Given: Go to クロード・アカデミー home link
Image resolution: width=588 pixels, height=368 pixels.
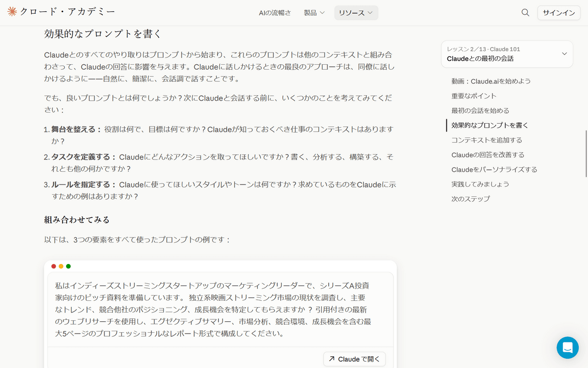Looking at the screenshot, I should pyautogui.click(x=61, y=12).
